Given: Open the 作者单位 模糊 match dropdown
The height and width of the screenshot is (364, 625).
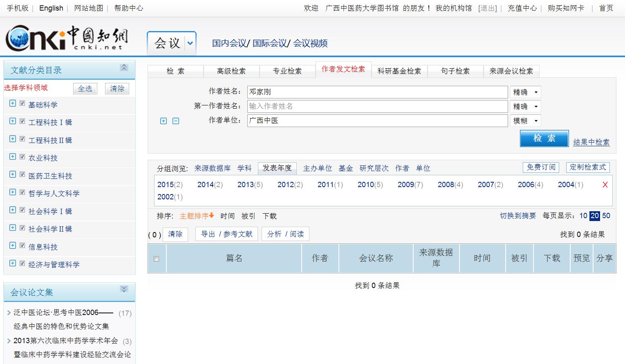Looking at the screenshot, I should click(x=525, y=121).
